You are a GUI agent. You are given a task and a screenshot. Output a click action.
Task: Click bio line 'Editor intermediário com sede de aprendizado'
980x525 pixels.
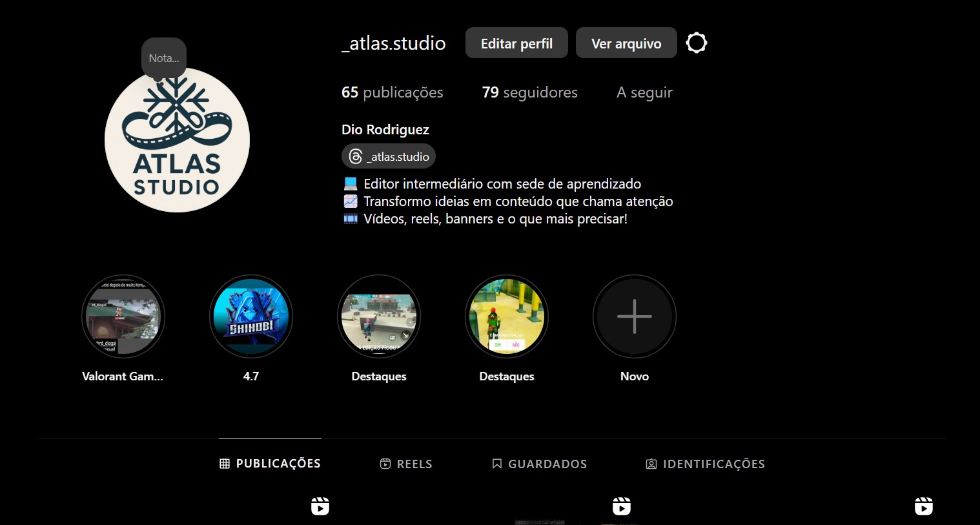coord(502,184)
